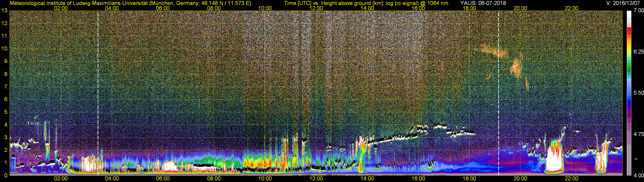Click the '02:00' label on the upper time axis
The width and height of the screenshot is (644, 182).
tap(61, 8)
